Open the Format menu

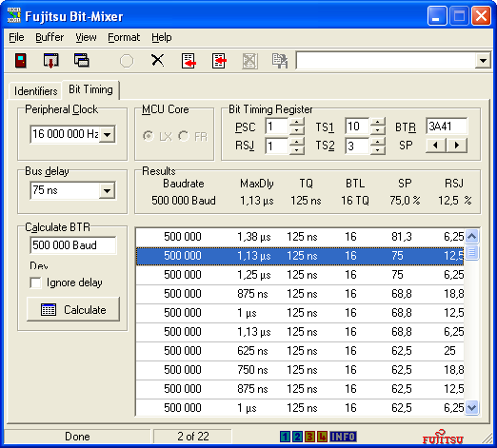click(124, 37)
